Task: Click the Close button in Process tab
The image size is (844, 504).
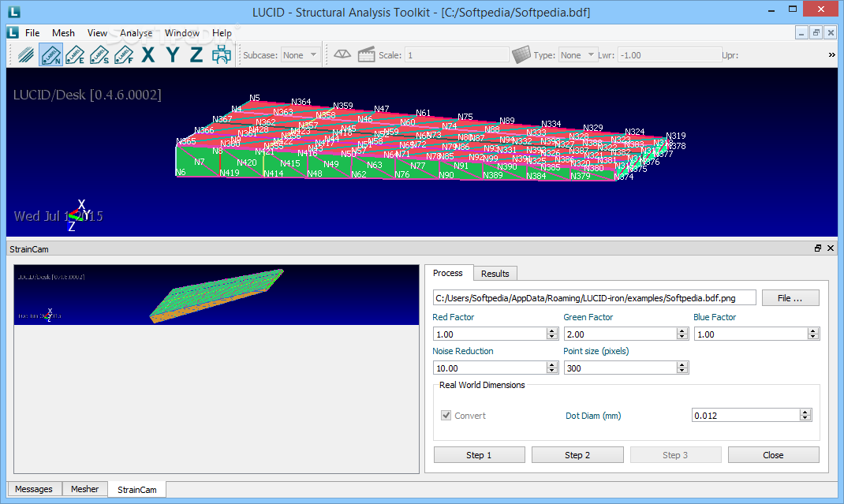Action: coord(774,455)
